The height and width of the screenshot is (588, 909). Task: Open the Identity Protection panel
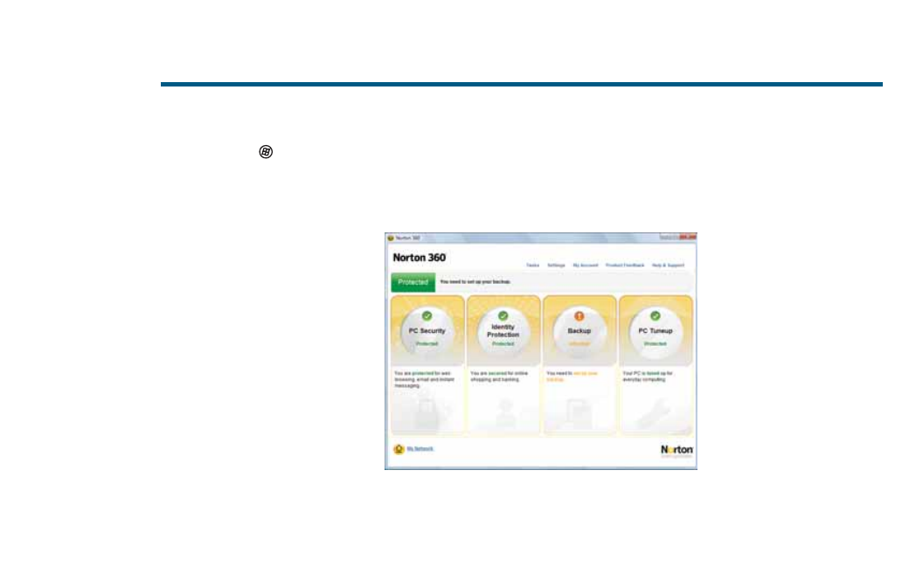point(503,365)
